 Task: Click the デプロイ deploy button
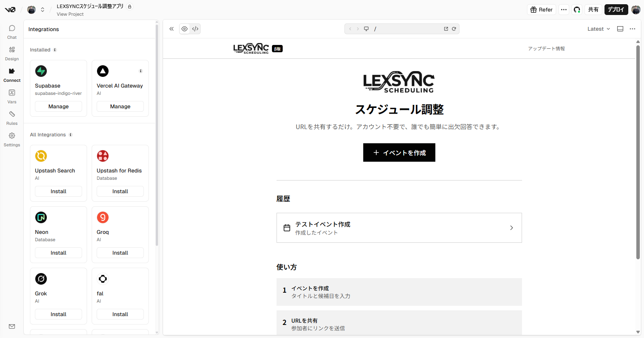pyautogui.click(x=616, y=10)
